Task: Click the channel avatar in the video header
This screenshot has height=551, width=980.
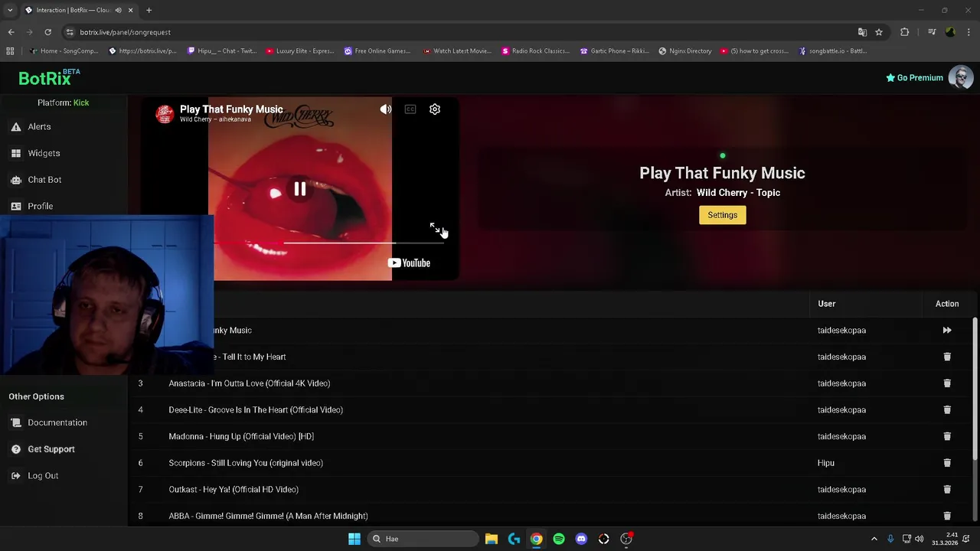Action: 165,114
